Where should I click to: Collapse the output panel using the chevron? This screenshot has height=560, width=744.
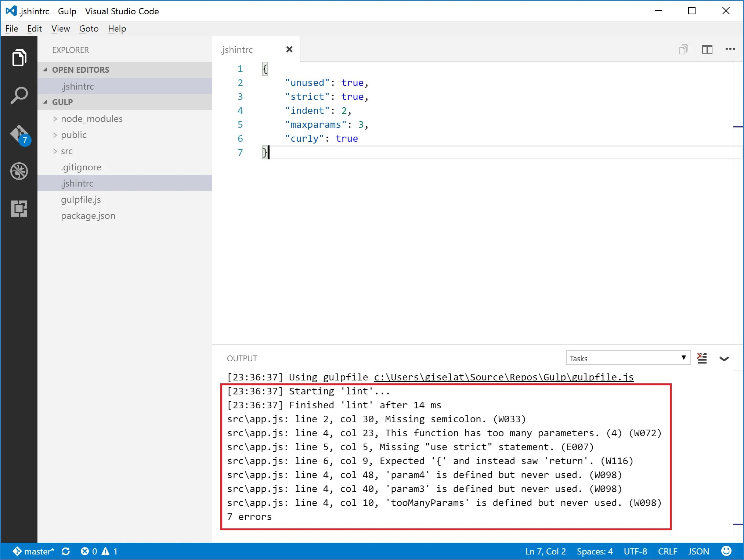[724, 359]
